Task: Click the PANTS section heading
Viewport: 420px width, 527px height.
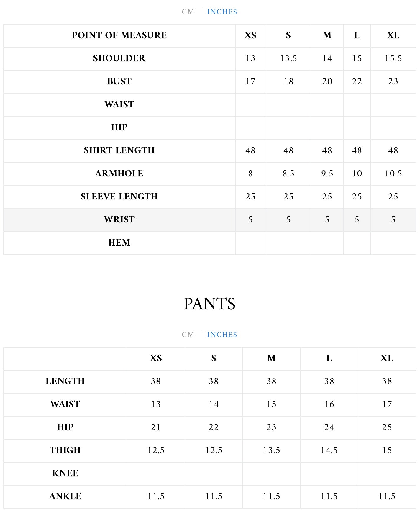Action: click(209, 304)
